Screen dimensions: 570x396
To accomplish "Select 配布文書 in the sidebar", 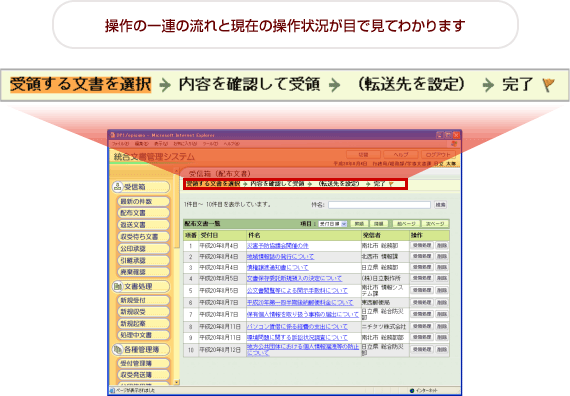I will tap(143, 213).
